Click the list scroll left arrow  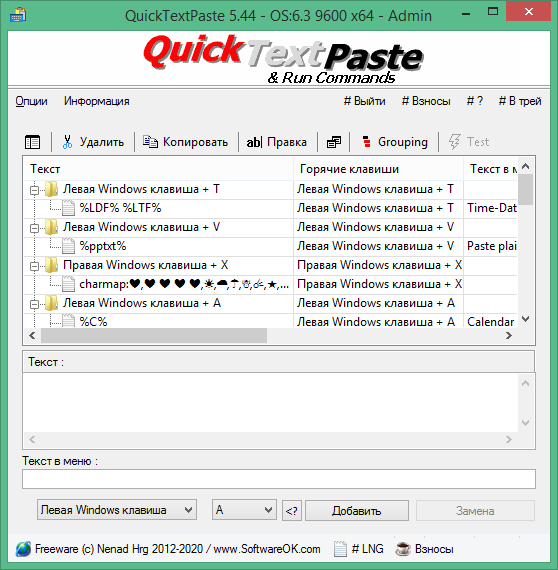click(x=32, y=336)
